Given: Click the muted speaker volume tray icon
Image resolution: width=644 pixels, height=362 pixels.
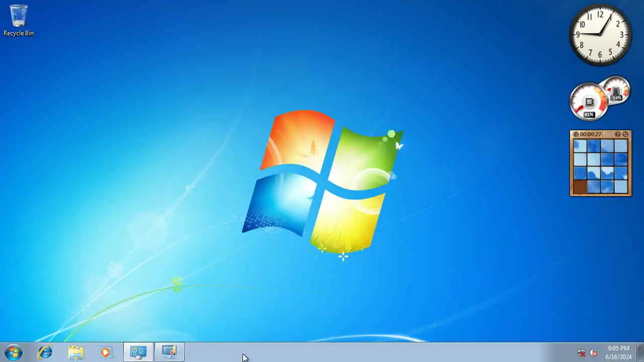Looking at the screenshot, I should 594,352.
